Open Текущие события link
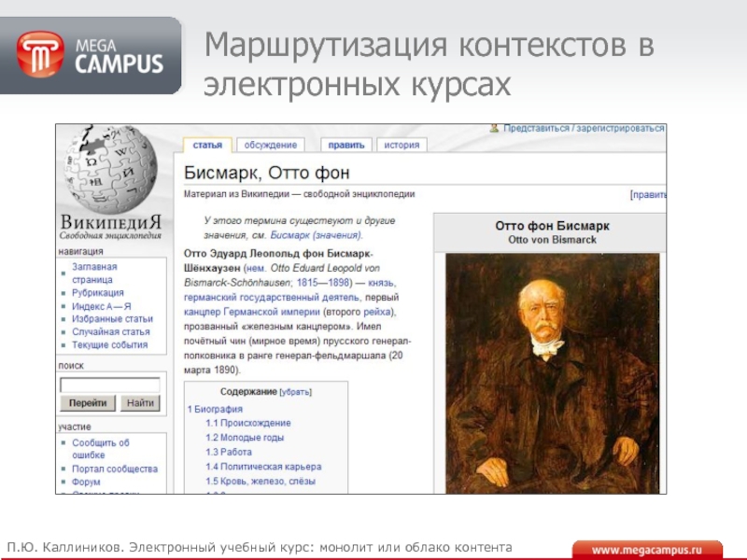Viewport: 747px width, 560px height. tap(109, 344)
